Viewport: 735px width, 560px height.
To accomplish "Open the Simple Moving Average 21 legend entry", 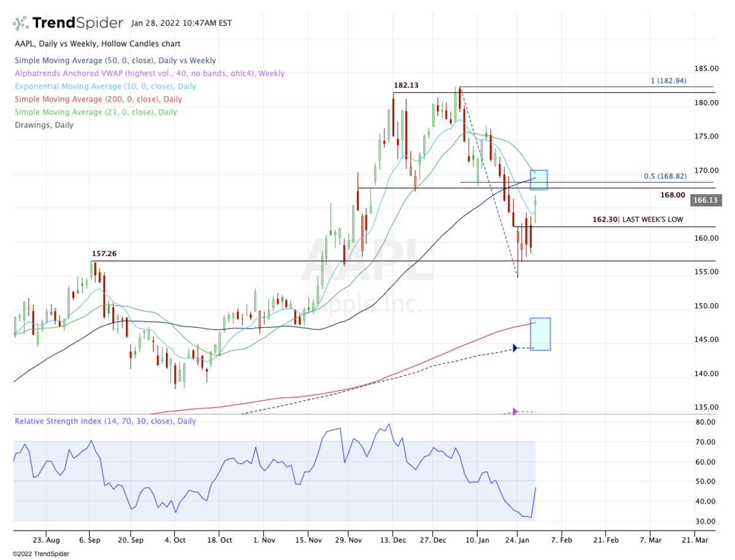I will point(96,112).
